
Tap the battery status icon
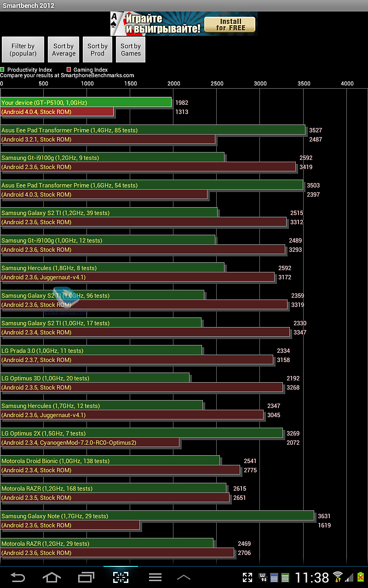tap(361, 577)
